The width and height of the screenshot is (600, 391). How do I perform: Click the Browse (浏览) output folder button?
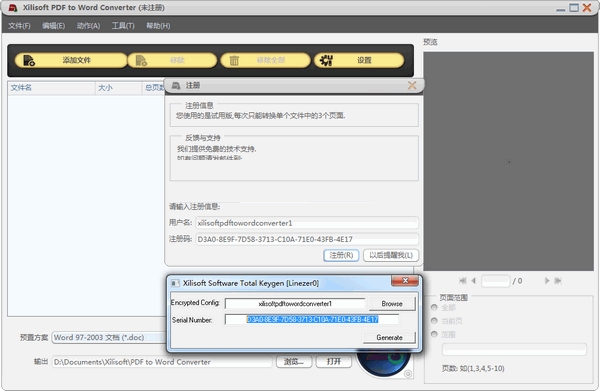click(x=294, y=362)
